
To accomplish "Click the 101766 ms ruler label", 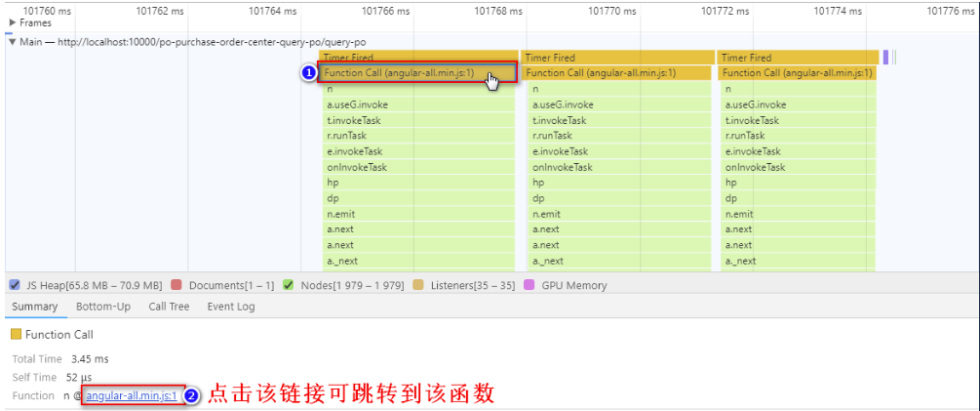I will (x=385, y=11).
